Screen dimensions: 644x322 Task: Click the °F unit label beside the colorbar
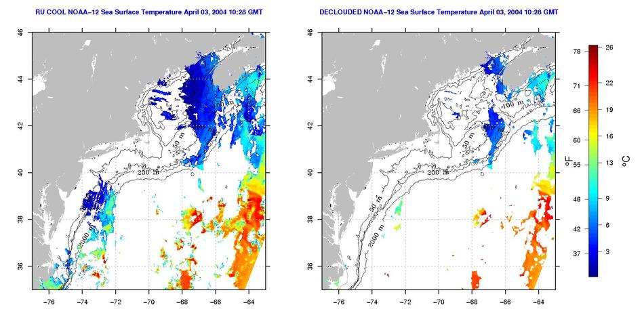point(567,161)
